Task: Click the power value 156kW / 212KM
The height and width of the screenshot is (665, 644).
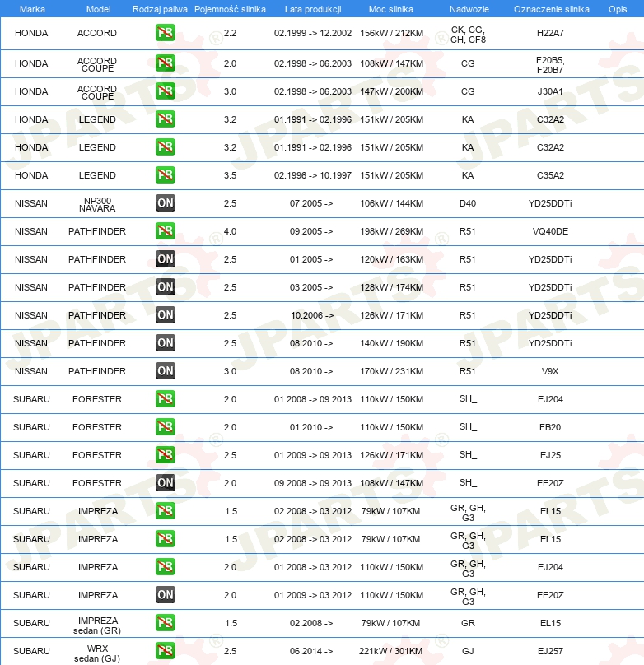Action: point(391,33)
